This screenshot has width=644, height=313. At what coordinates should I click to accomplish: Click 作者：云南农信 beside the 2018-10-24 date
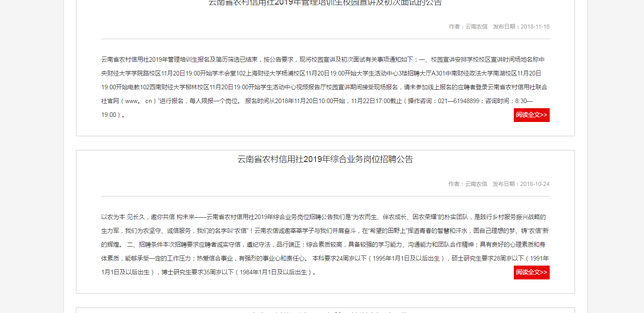pos(468,184)
